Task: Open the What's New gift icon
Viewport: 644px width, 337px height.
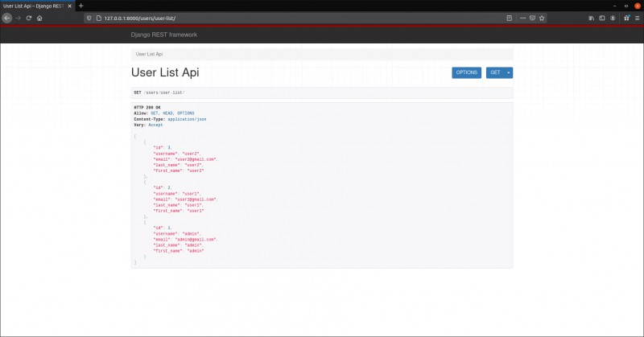Action: (627, 18)
